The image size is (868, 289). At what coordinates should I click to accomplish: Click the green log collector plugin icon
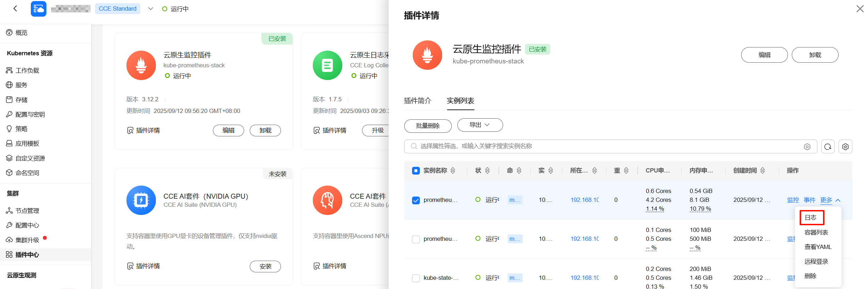(327, 65)
